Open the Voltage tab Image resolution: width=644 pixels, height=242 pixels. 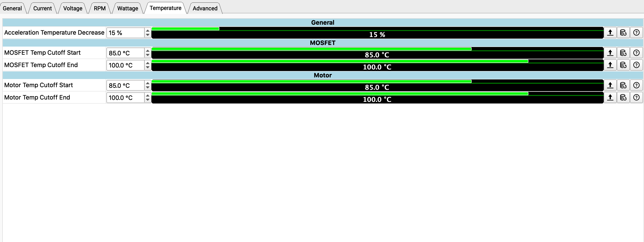[x=72, y=8]
